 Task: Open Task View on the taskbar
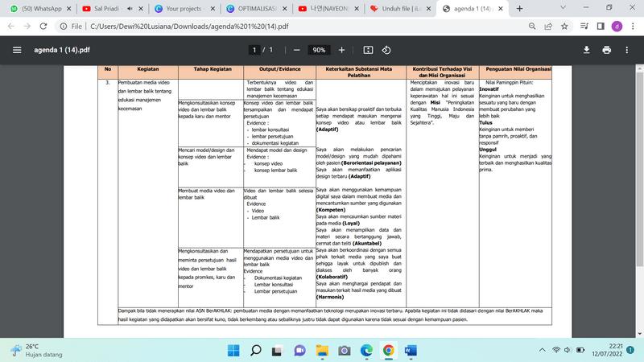(x=277, y=351)
